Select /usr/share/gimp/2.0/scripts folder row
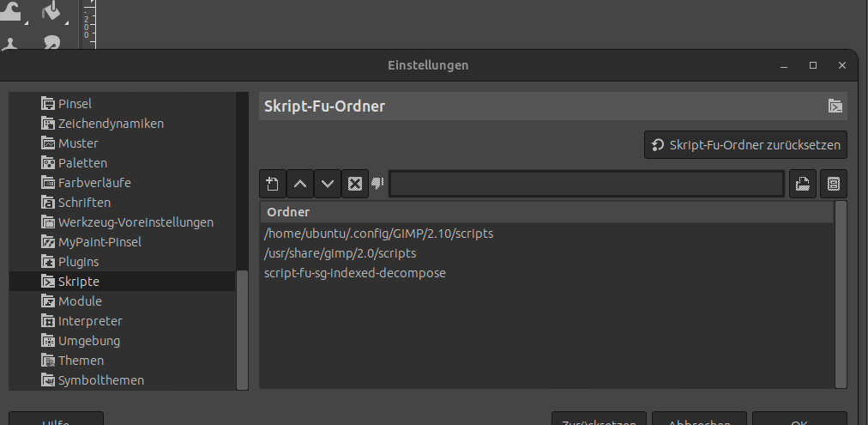 546,253
